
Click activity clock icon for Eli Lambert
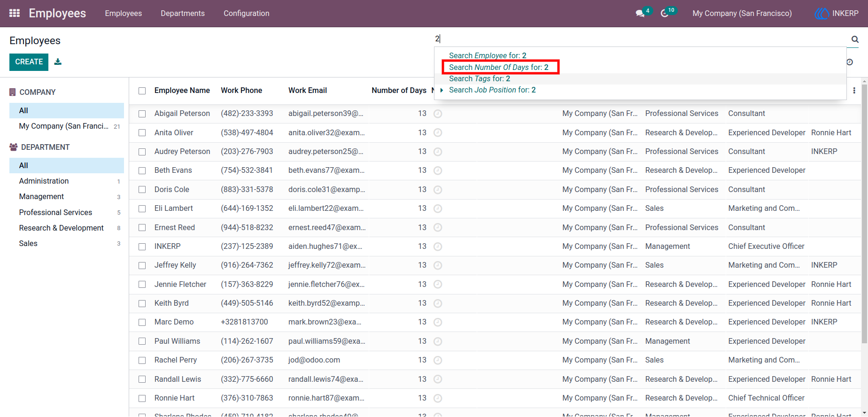point(438,208)
